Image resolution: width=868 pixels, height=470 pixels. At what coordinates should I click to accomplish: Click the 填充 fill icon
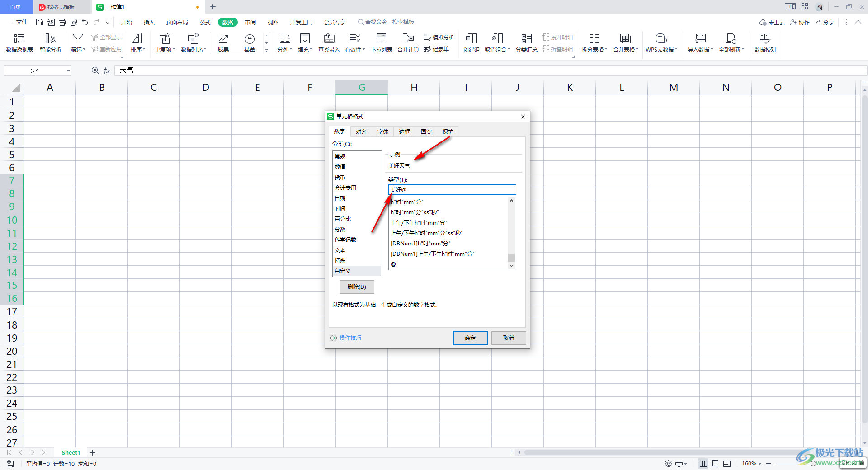click(305, 39)
